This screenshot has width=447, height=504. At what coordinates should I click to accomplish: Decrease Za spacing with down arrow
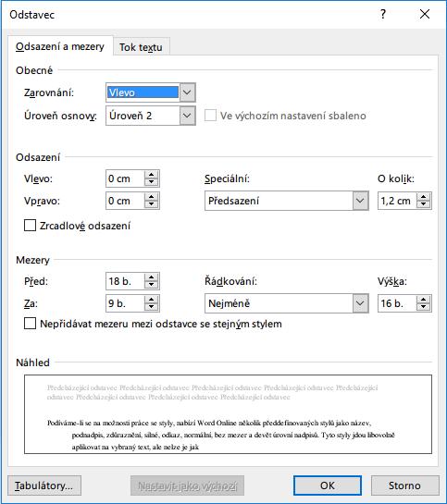[151, 307]
